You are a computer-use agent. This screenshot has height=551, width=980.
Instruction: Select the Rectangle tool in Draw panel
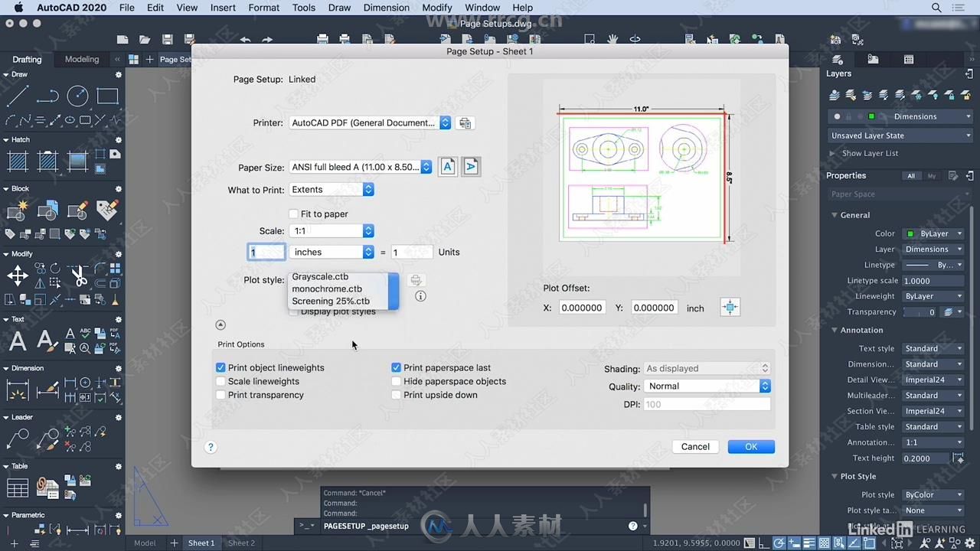107,96
